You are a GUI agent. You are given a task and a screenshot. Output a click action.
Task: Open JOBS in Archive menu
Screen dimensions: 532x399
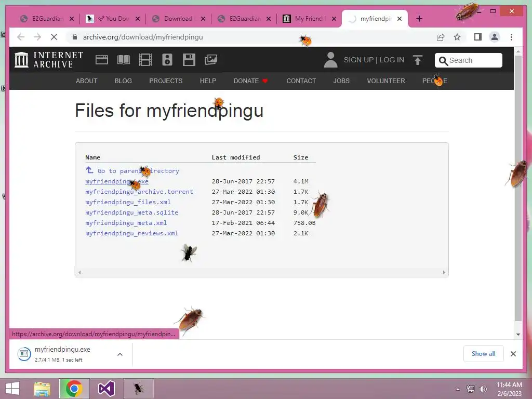341,81
